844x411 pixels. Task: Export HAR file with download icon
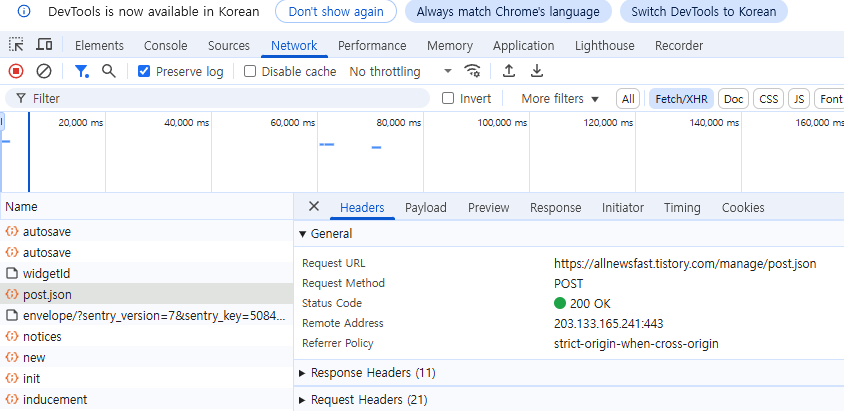[x=537, y=71]
